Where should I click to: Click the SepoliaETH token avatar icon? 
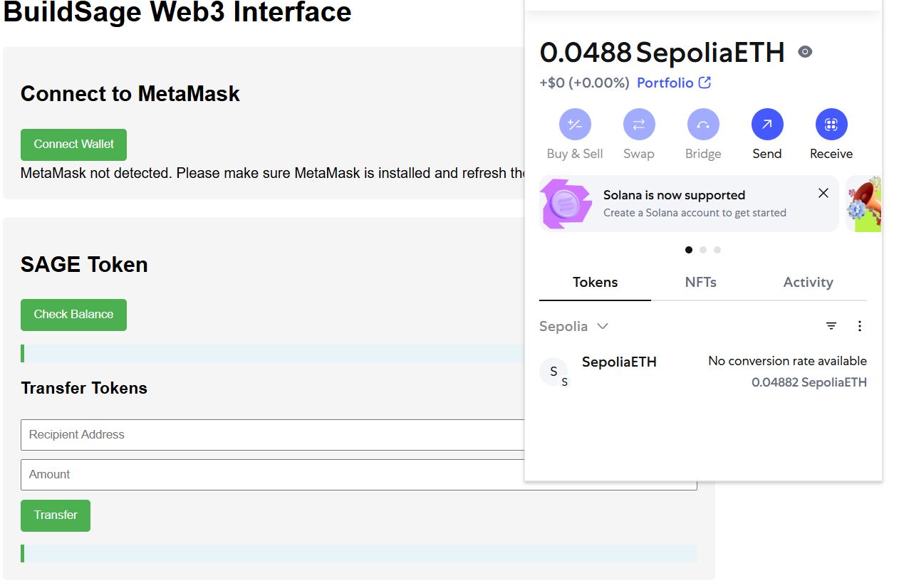[554, 372]
